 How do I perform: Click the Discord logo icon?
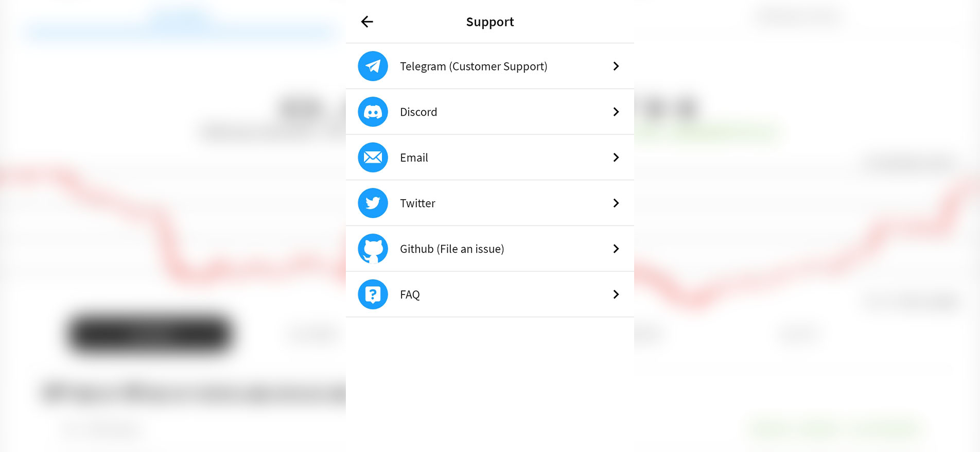pos(373,112)
